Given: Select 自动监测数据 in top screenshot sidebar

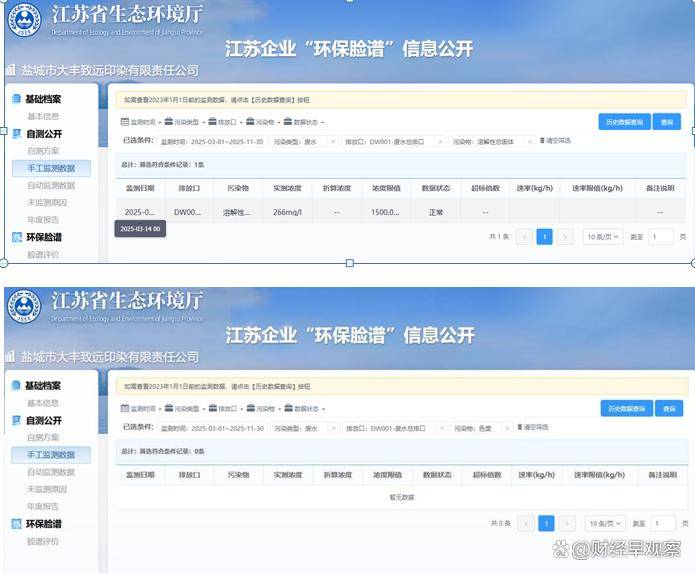Looking at the screenshot, I should tap(51, 185).
